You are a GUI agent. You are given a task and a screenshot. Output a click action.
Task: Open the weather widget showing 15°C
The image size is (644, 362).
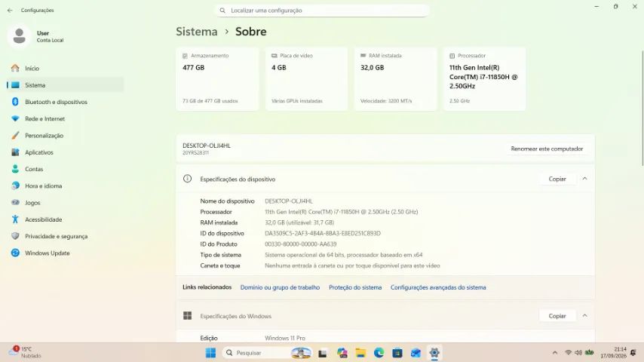tap(26, 352)
